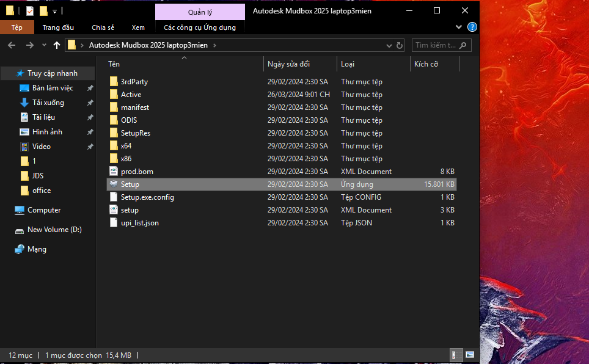Open recent locations dropdown arrow
Image resolution: width=589 pixels, height=364 pixels.
pos(44,45)
